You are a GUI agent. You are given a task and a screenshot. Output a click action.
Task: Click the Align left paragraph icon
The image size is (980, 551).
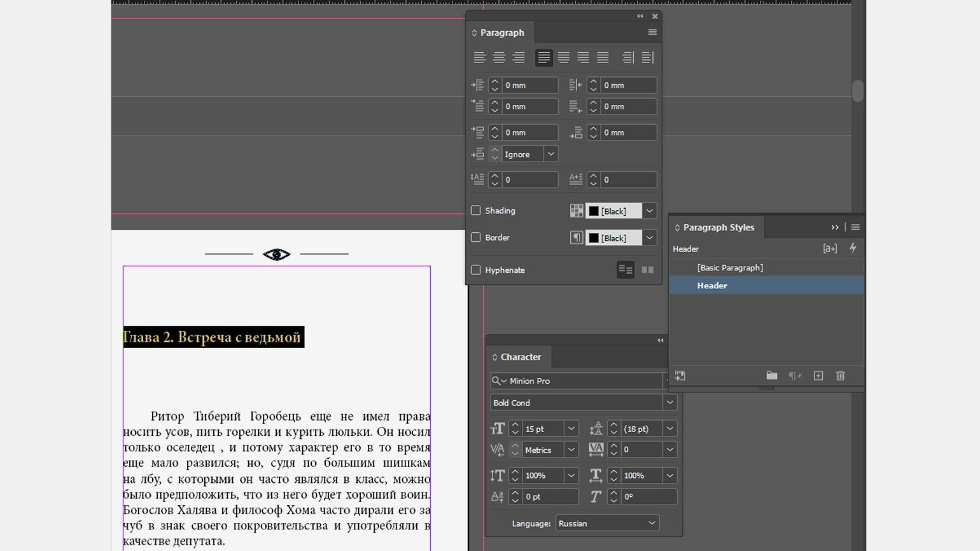480,58
